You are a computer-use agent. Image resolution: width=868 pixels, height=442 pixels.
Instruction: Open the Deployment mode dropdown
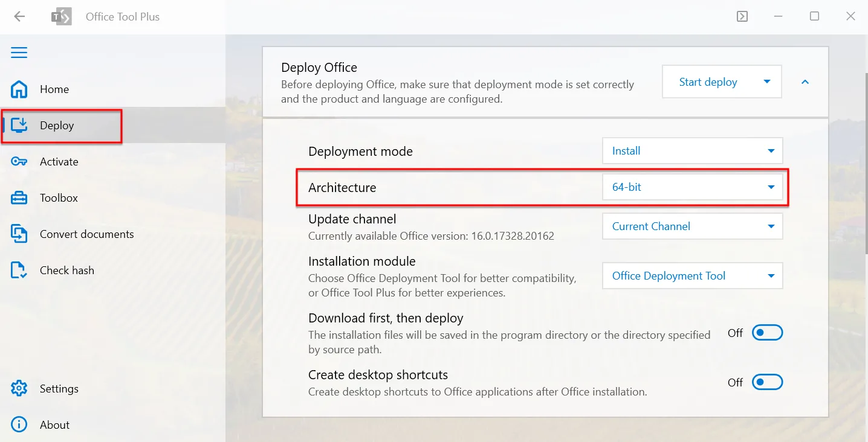[692, 151]
